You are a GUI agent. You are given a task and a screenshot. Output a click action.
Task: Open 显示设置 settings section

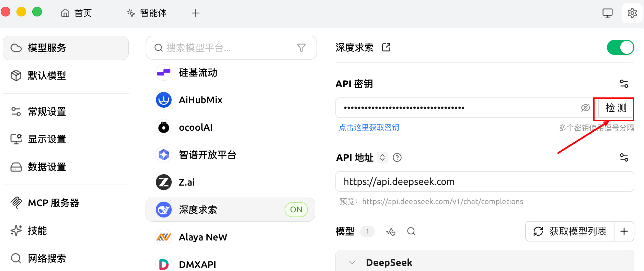(x=66, y=139)
